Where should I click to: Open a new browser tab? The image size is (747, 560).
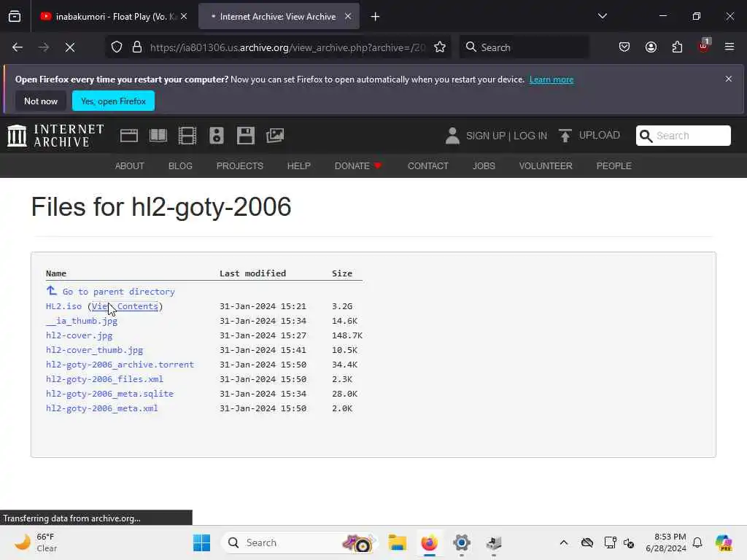pos(376,17)
